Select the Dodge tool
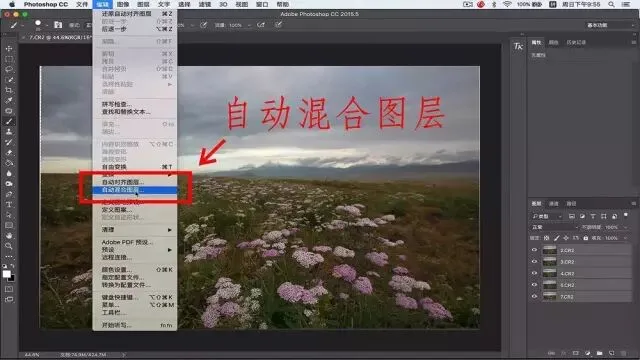640x360 pixels. pyautogui.click(x=9, y=184)
